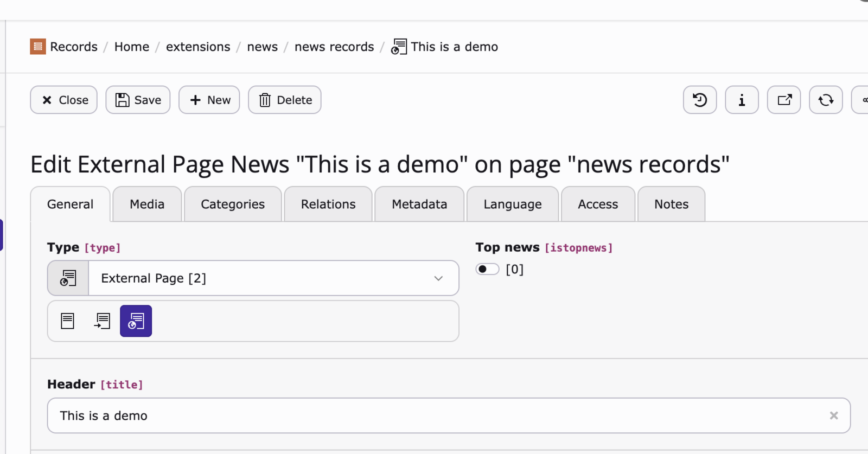Image resolution: width=868 pixels, height=454 pixels.
Task: Switch to the Media tab
Action: tap(147, 204)
